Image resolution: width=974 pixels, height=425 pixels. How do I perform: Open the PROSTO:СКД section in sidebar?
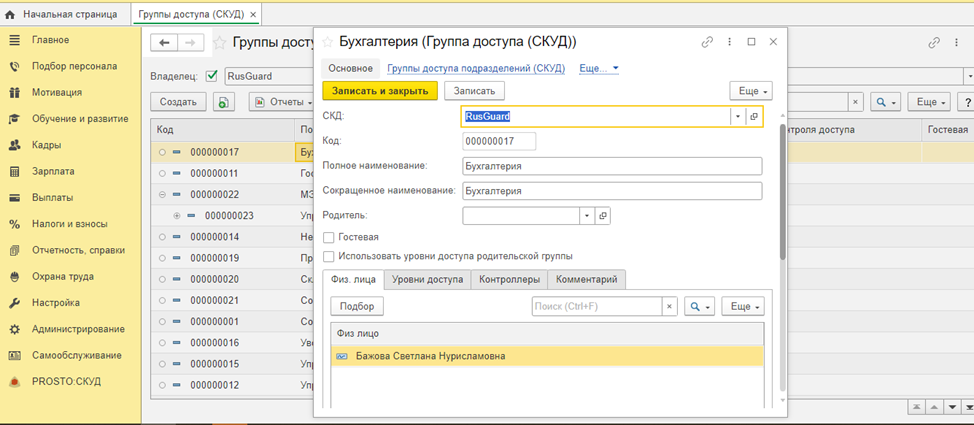(67, 381)
